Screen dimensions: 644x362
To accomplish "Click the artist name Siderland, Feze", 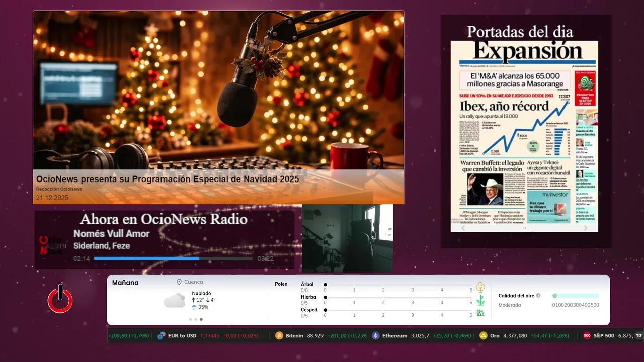I will 102,246.
